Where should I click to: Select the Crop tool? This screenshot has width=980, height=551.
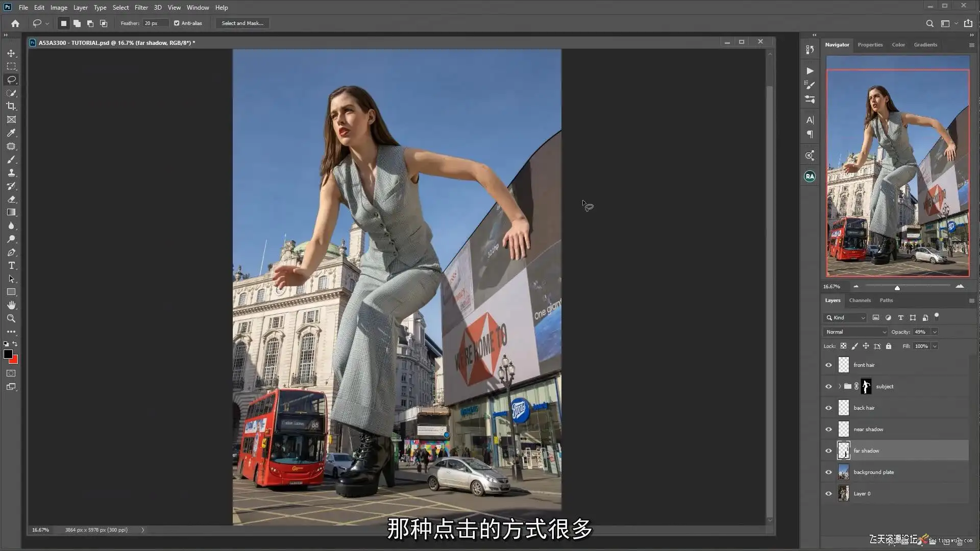[11, 106]
